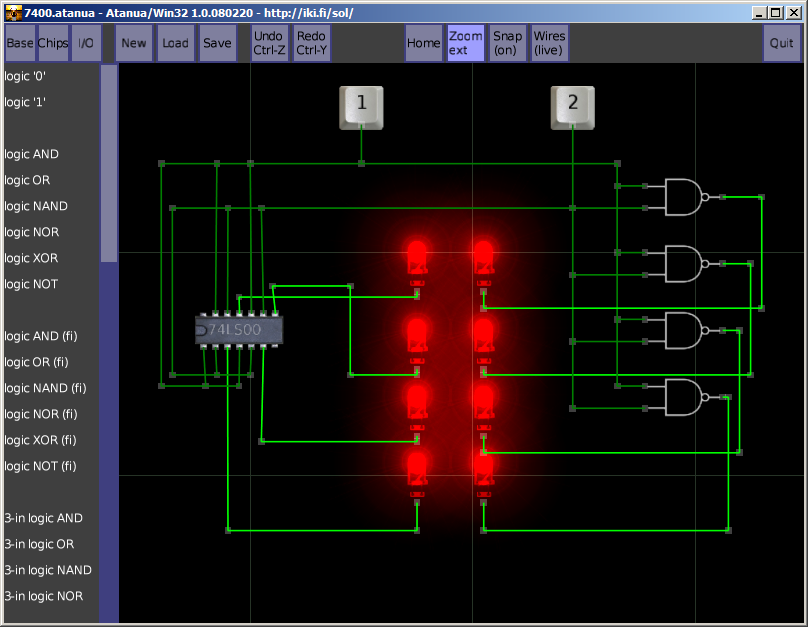The image size is (808, 627).
Task: Select the bottom NAND gate symbol
Action: click(685, 397)
